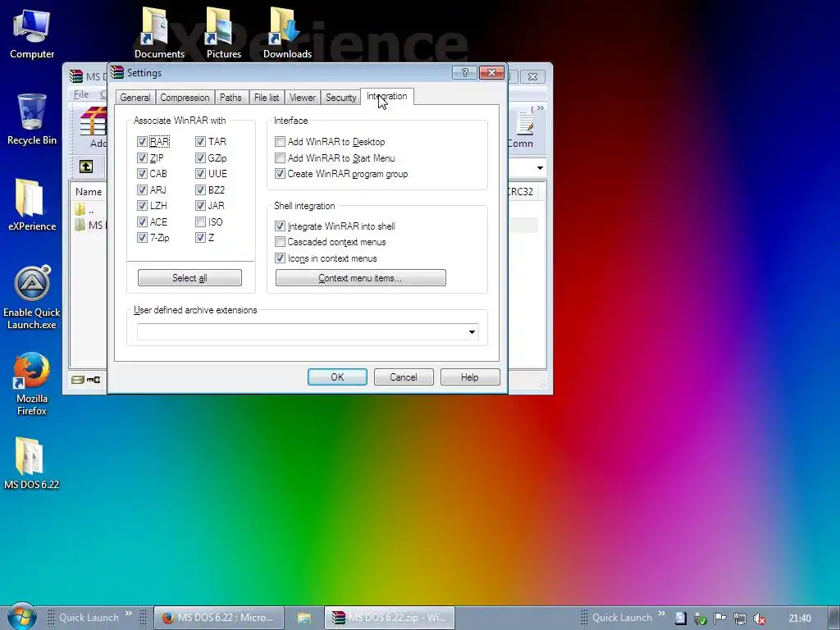The height and width of the screenshot is (630, 840).
Task: Toggle ARJ file association
Action: (x=142, y=189)
